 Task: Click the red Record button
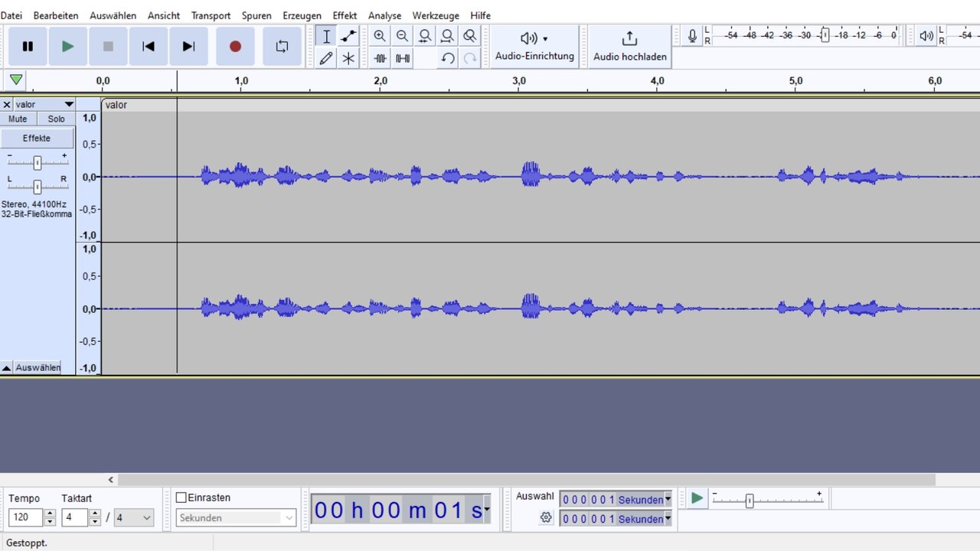point(235,47)
